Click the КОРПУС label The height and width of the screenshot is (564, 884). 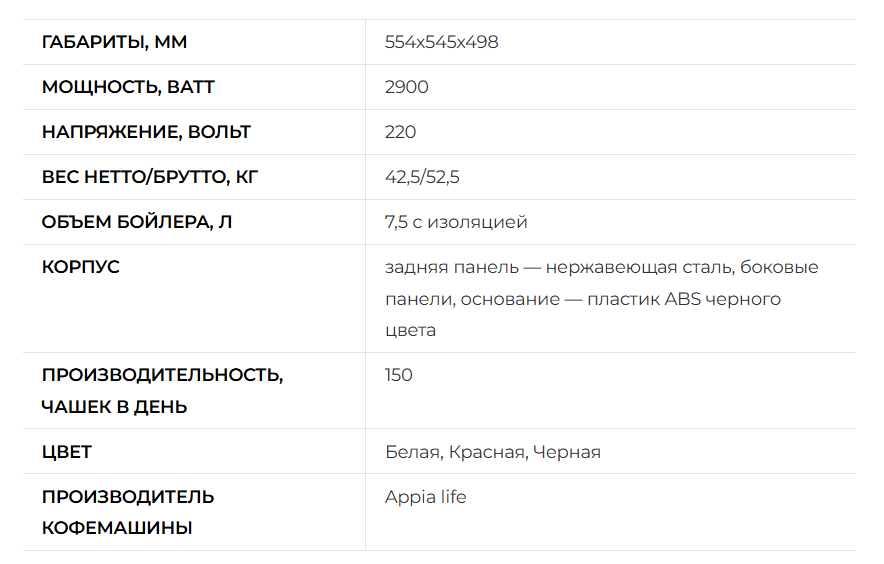point(81,267)
